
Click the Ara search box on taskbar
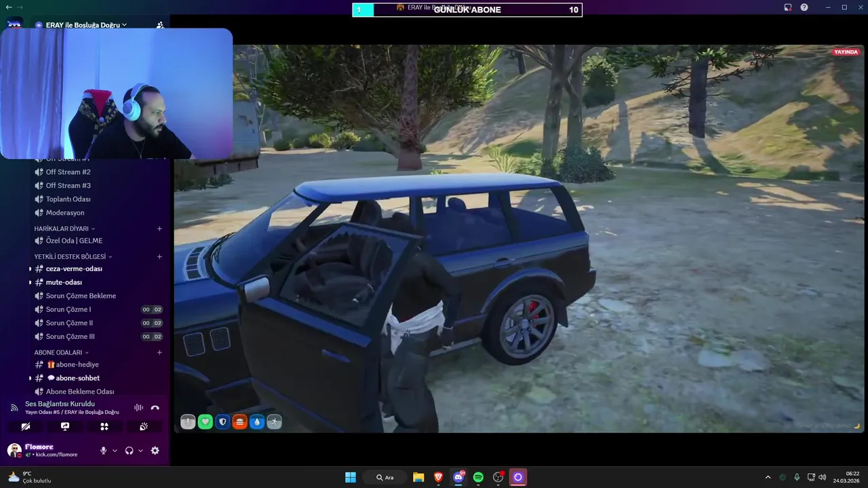pos(384,477)
